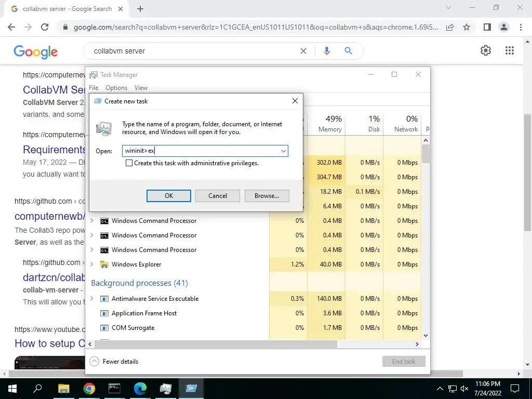The width and height of the screenshot is (532, 399).
Task: Open Task Manager Options menu
Action: tap(116, 88)
